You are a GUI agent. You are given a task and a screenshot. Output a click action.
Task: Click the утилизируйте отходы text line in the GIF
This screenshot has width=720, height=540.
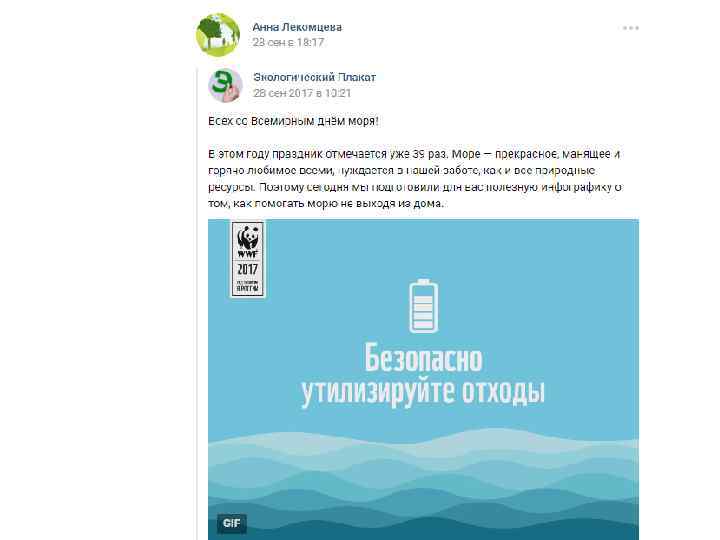[x=423, y=393]
